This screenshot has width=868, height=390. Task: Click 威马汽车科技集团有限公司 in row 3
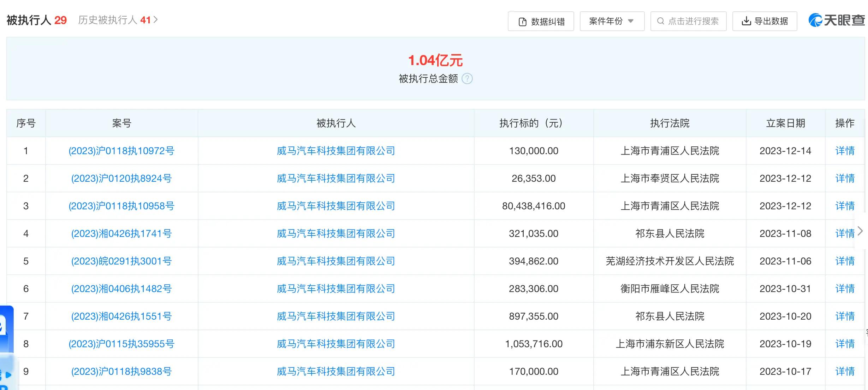point(336,206)
